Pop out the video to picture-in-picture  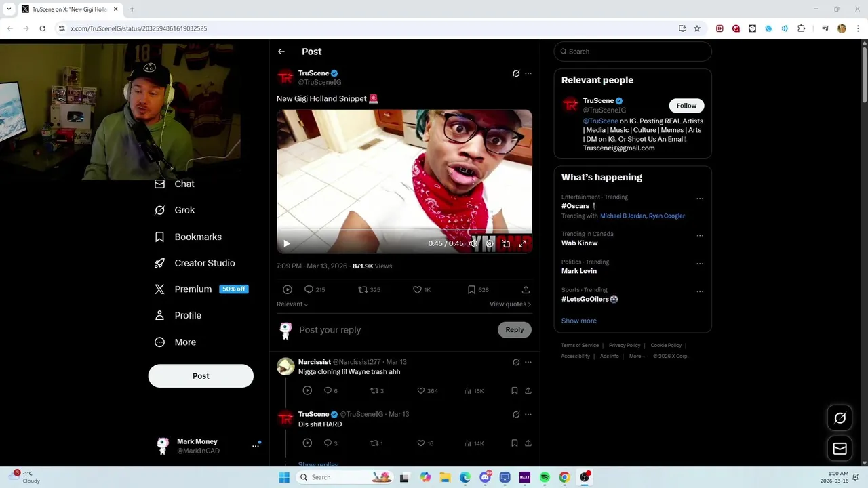[x=506, y=243]
